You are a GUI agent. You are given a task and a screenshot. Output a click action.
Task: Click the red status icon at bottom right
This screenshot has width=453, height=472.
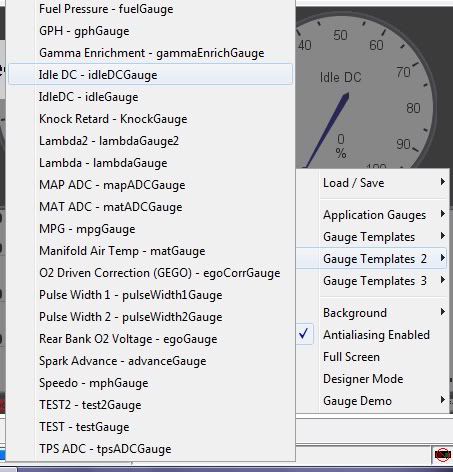(x=443, y=454)
